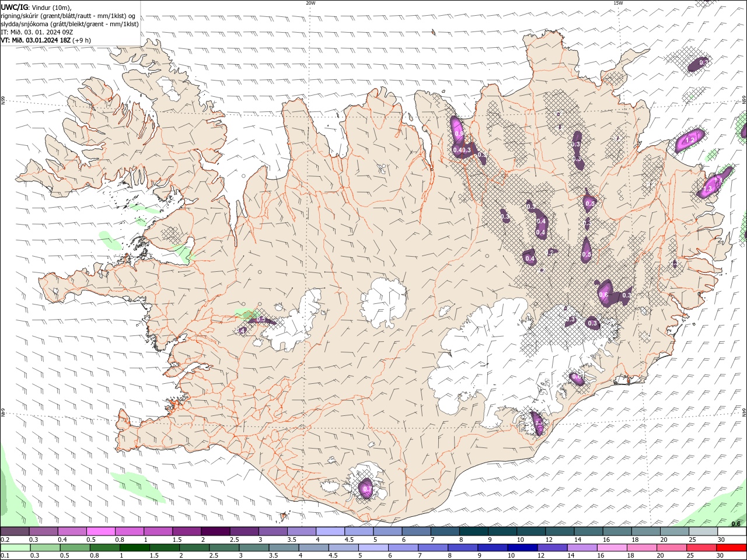
Task: Select the bright red lower swatch labeled 30
Action: (731, 548)
